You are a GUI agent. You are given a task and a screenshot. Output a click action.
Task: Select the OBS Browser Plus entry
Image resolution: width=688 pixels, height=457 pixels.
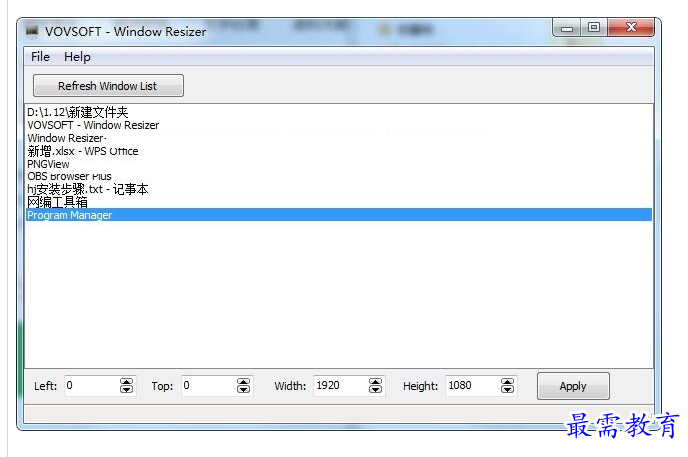[338, 176]
